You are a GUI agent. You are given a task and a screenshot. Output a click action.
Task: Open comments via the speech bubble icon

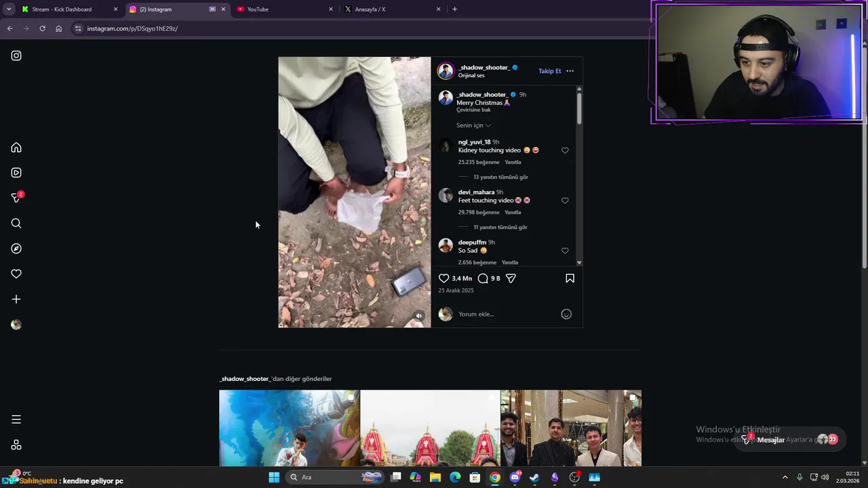[483, 279]
